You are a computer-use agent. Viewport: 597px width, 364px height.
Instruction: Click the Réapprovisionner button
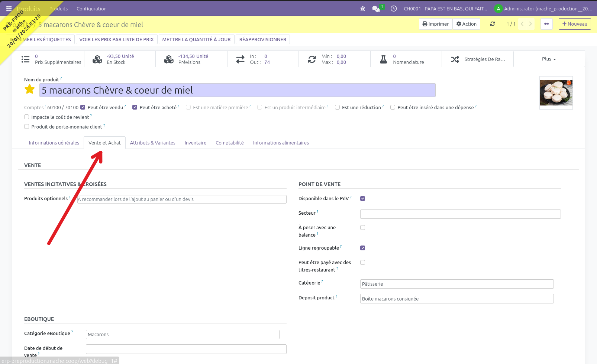[x=262, y=39]
